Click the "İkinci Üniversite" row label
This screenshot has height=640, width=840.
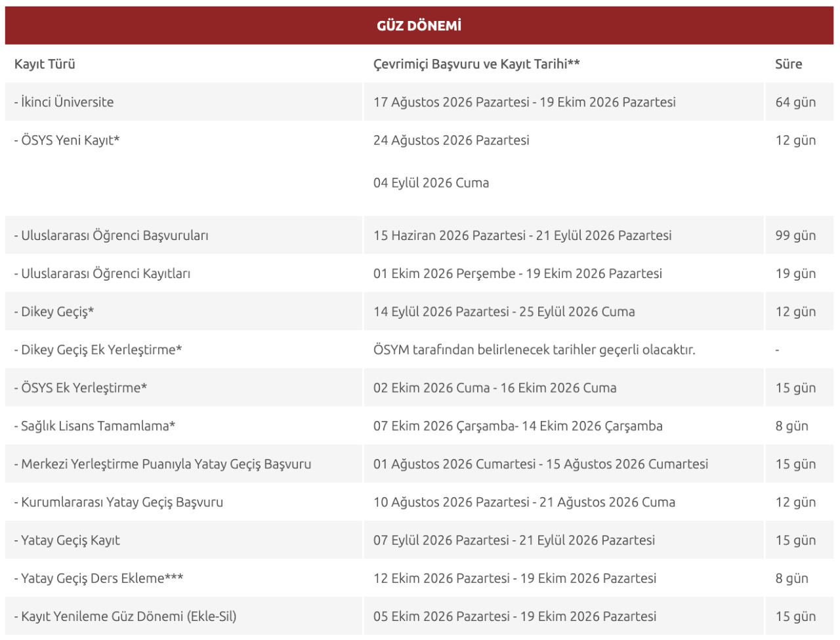tap(64, 102)
